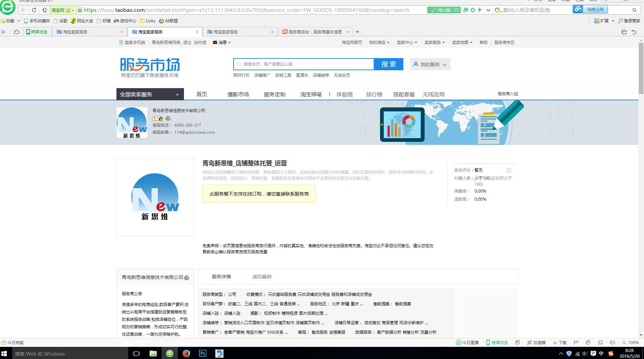The height and width of the screenshot is (359, 644).
Task: Go to browser home page icon
Action: point(45,10)
